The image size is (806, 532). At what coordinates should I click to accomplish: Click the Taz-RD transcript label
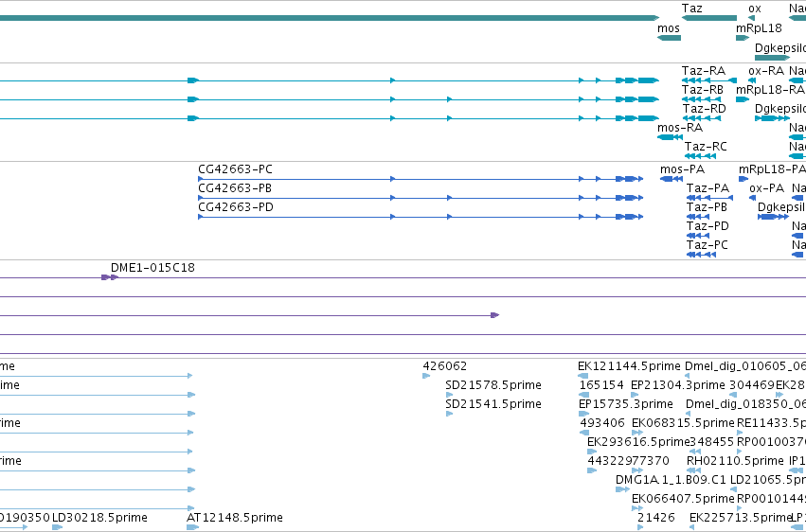point(704,109)
